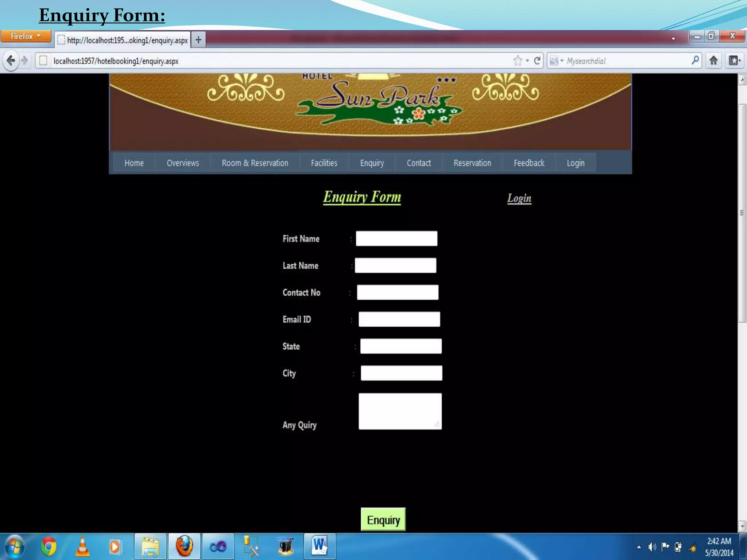Click the page identity icon in address bar
747x560 pixels.
[43, 61]
